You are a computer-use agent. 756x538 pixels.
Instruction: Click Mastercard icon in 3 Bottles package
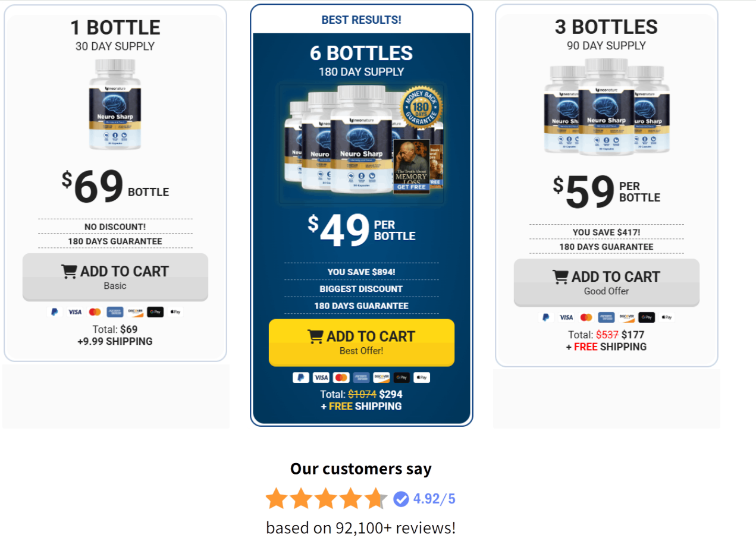pos(586,317)
